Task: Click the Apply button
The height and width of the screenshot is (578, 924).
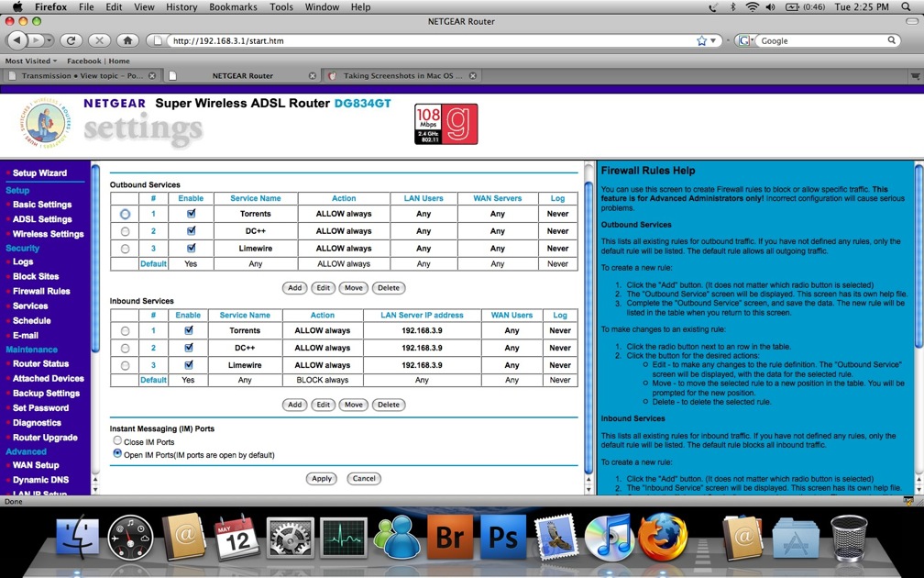Action: (x=321, y=478)
